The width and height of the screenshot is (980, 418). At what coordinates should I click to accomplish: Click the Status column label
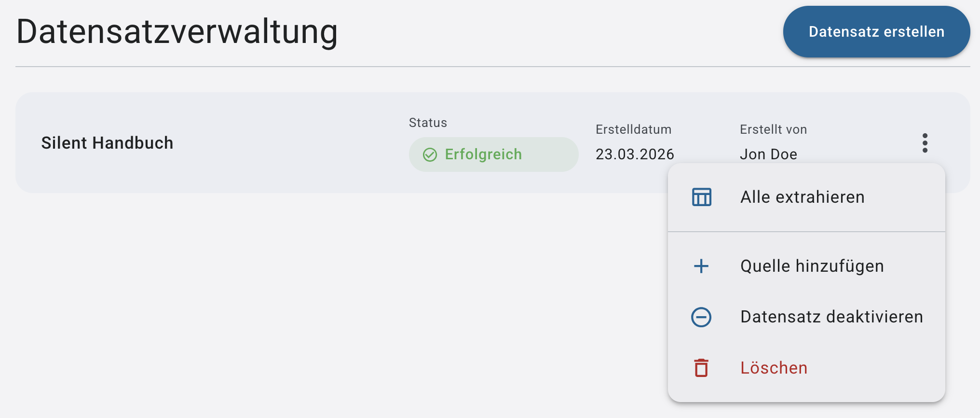pos(428,123)
